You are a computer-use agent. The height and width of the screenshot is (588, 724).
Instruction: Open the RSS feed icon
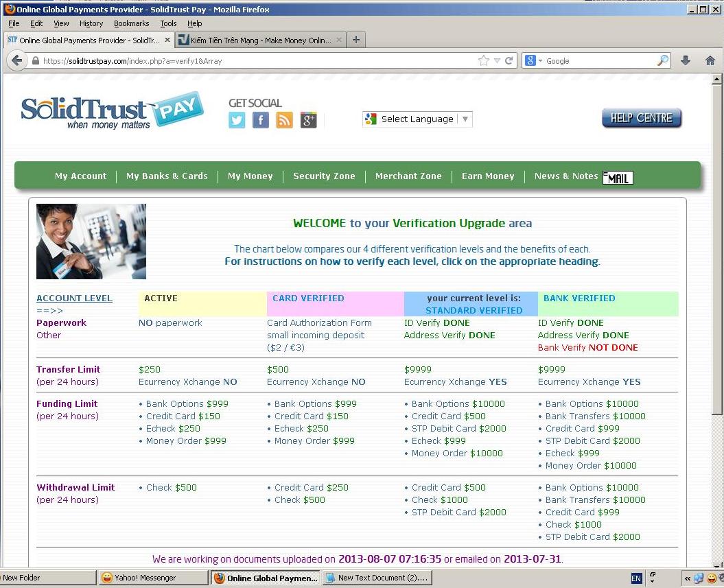click(284, 121)
